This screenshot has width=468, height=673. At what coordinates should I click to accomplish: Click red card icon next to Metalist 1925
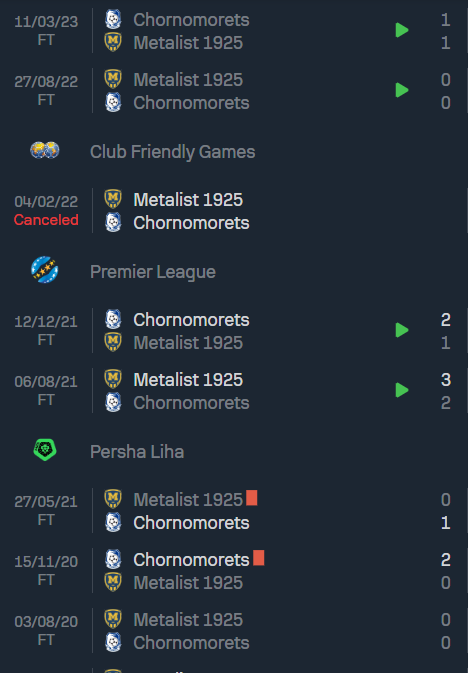coord(252,498)
